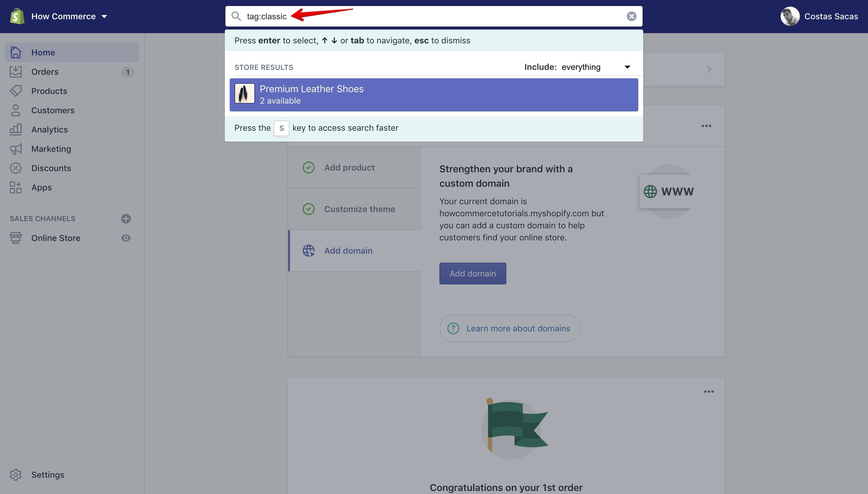The height and width of the screenshot is (494, 868).
Task: Click the Orders inbox icon
Action: [x=16, y=72]
